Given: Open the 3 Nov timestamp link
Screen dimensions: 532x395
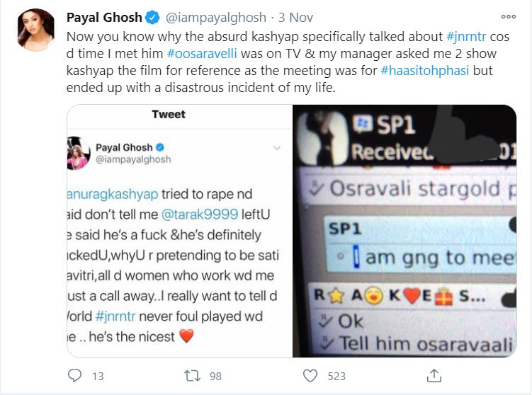Looking at the screenshot, I should tap(295, 17).
